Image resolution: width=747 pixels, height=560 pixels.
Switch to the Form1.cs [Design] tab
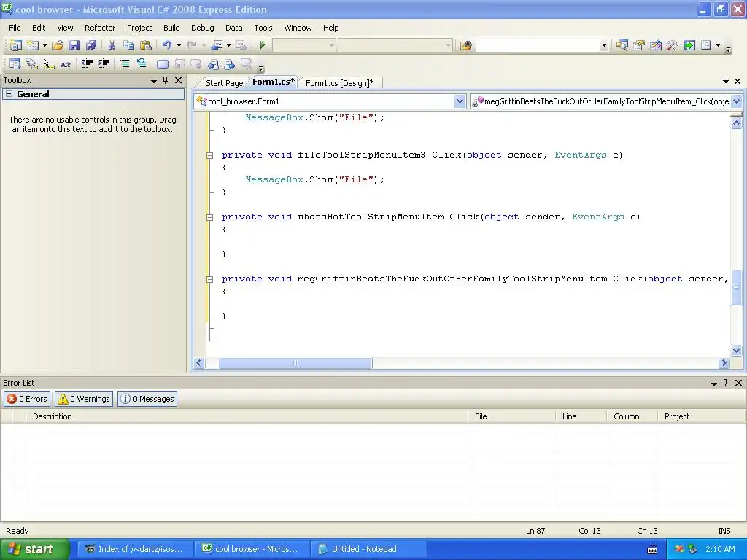340,83
